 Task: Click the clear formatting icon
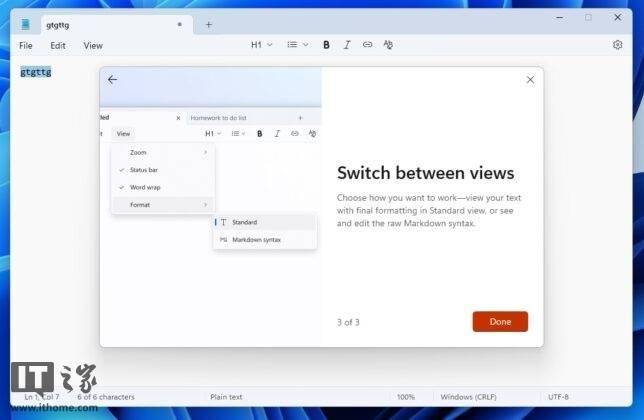coord(388,45)
